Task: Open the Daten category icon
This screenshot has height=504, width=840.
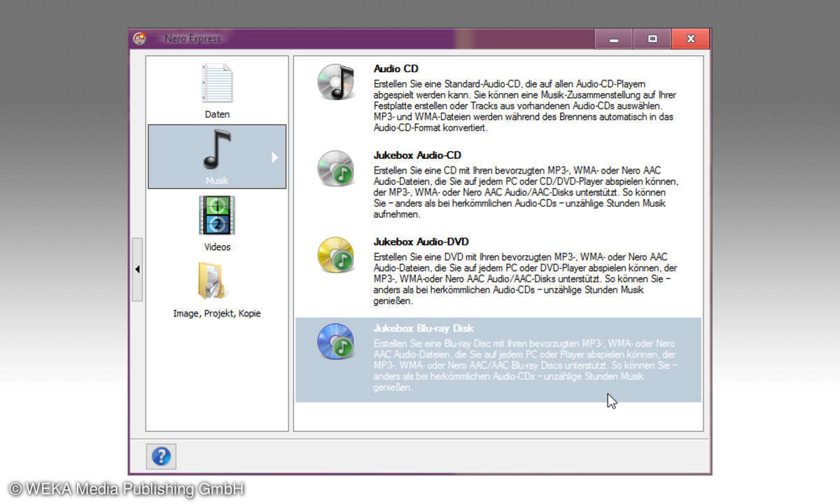Action: click(217, 83)
